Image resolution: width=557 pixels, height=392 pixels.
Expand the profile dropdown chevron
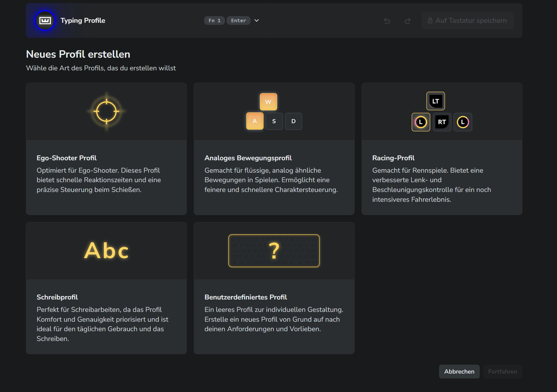[x=257, y=20]
